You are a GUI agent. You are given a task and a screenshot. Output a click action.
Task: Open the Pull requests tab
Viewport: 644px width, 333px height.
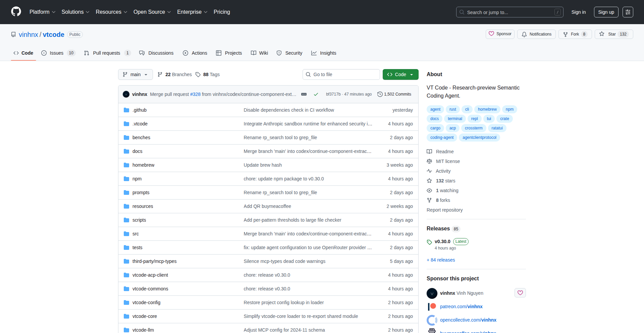(x=106, y=53)
